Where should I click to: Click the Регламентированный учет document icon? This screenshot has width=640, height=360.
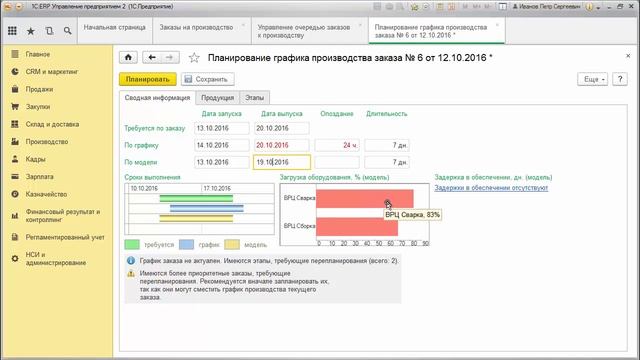[15, 237]
